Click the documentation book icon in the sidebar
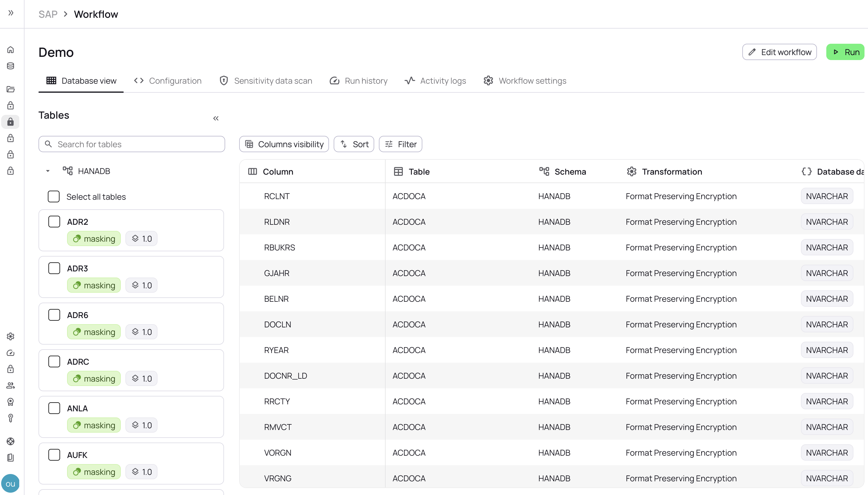The image size is (868, 495). 10,458
